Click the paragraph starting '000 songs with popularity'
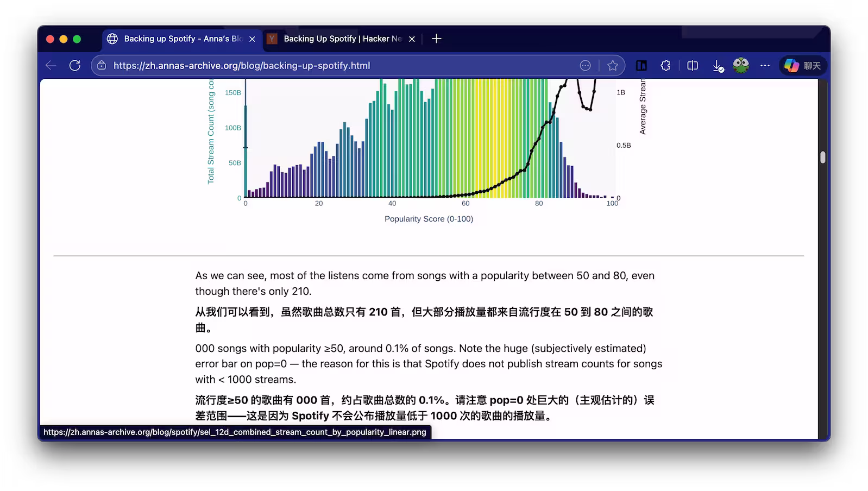The width and height of the screenshot is (868, 491). 429,364
